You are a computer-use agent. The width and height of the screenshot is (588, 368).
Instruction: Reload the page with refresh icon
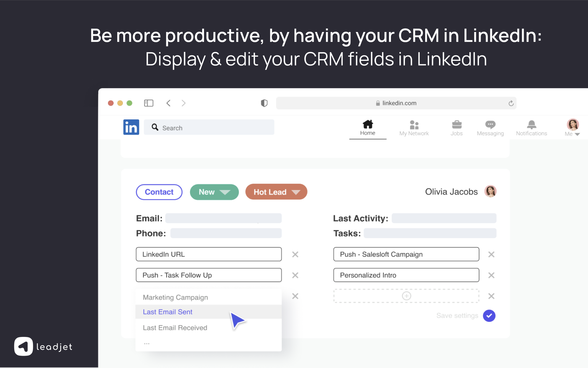(511, 103)
